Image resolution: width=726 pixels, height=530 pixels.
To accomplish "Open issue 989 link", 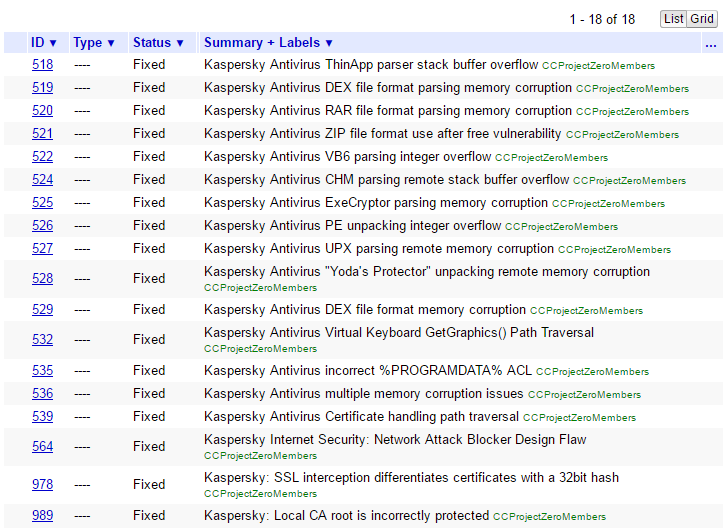I will [x=43, y=515].
